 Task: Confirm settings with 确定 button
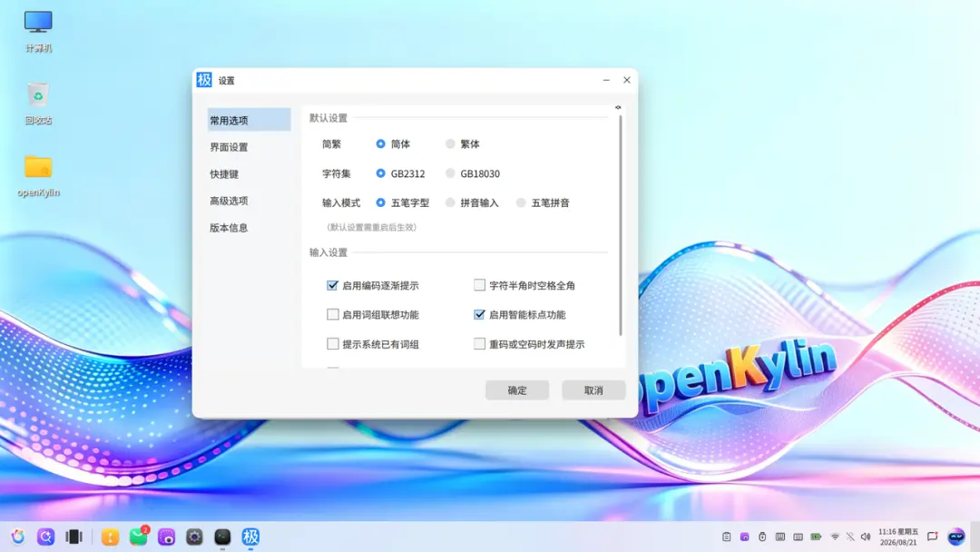click(x=517, y=390)
